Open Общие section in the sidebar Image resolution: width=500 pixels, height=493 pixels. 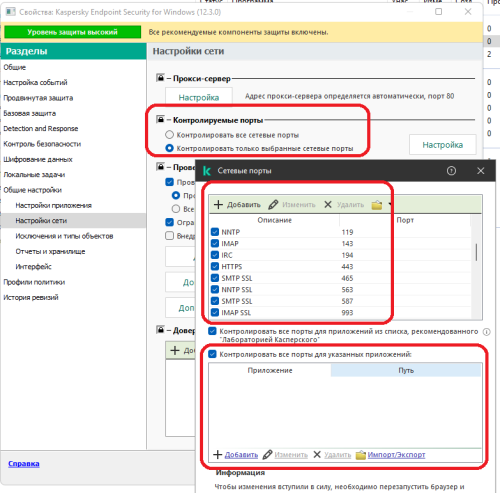(x=15, y=67)
